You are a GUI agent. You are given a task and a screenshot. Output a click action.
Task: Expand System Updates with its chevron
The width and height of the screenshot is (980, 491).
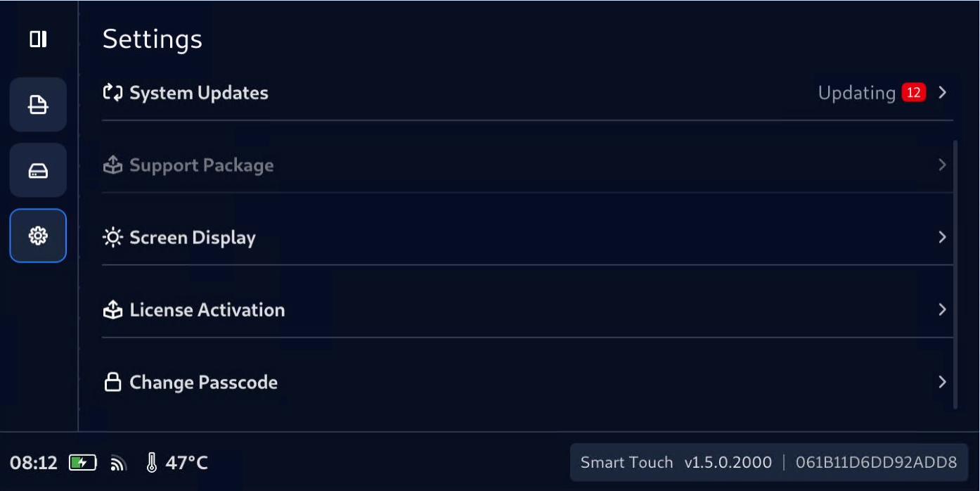pos(942,93)
